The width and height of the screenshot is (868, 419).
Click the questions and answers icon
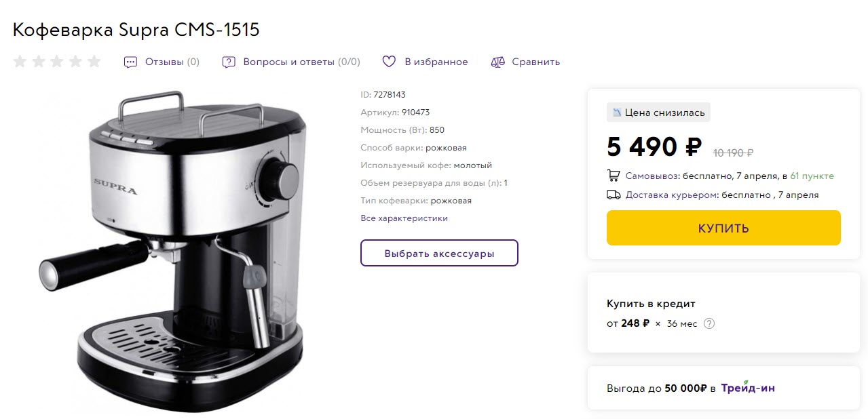[229, 62]
